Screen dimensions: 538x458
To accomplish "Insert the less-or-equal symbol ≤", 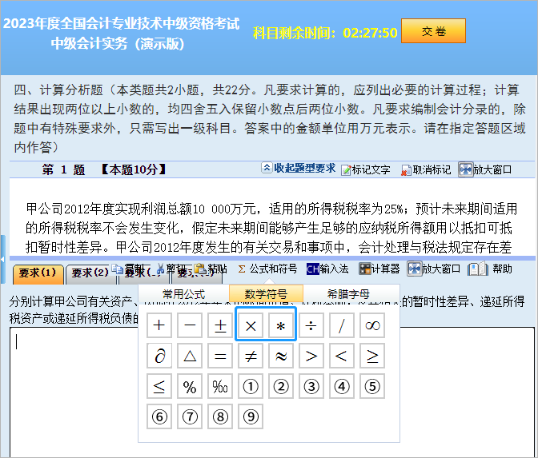I will (159, 386).
